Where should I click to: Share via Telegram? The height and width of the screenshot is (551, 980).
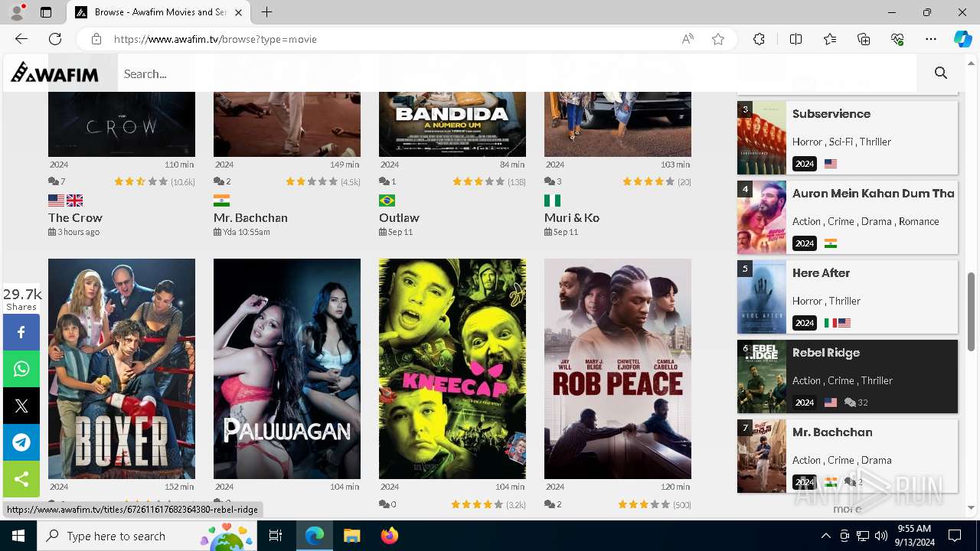21,442
